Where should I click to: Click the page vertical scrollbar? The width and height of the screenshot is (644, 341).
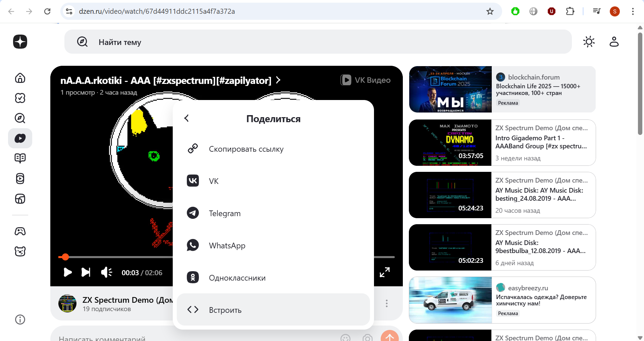[640, 84]
